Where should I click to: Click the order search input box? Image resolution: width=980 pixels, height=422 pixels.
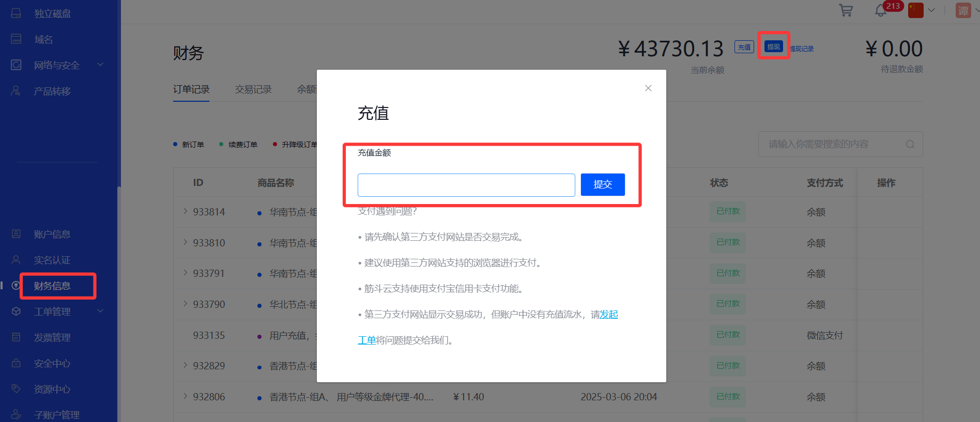pos(840,144)
